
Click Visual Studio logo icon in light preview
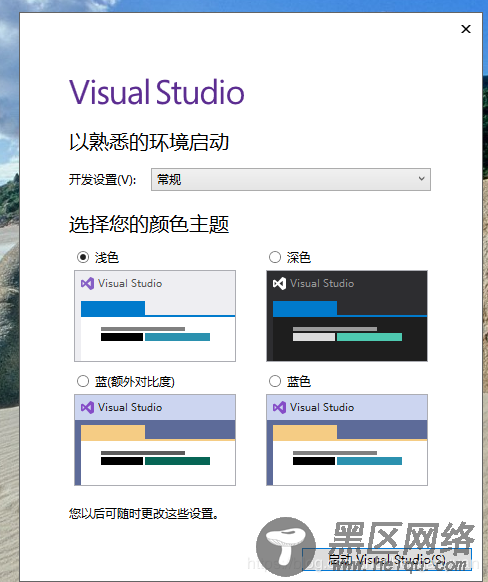[87, 284]
